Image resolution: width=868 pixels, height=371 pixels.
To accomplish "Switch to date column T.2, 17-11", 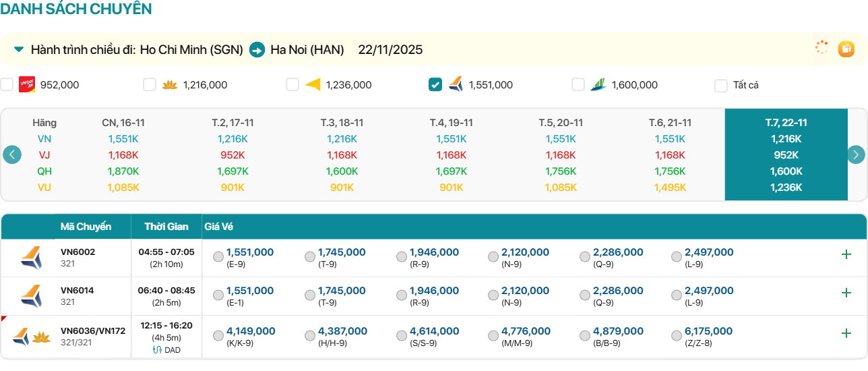I will (x=232, y=123).
